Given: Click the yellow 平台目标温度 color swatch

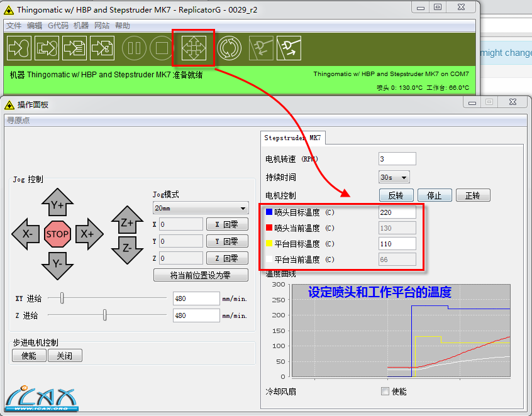Looking at the screenshot, I should [x=269, y=243].
